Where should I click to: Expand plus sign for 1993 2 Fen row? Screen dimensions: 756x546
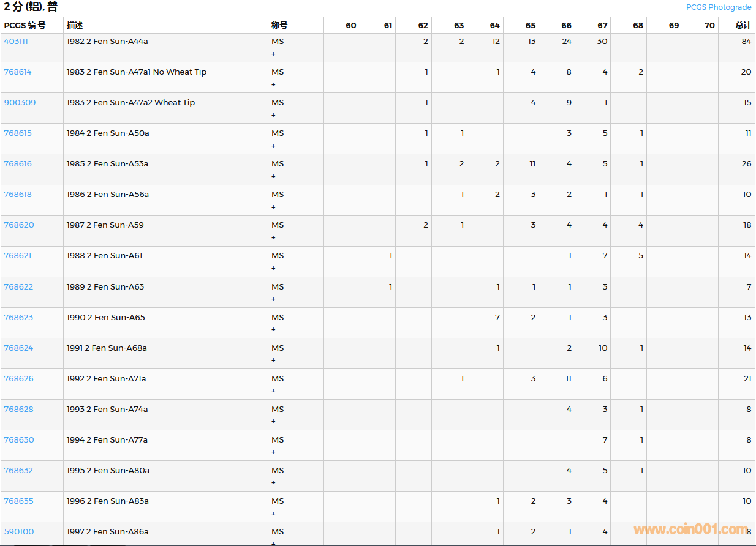[273, 421]
